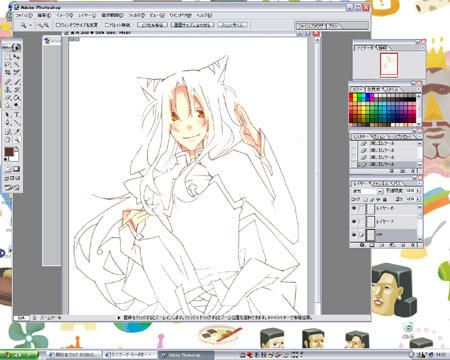Open the layer blend mode dropdown
The image size is (450, 360).
coord(380,191)
